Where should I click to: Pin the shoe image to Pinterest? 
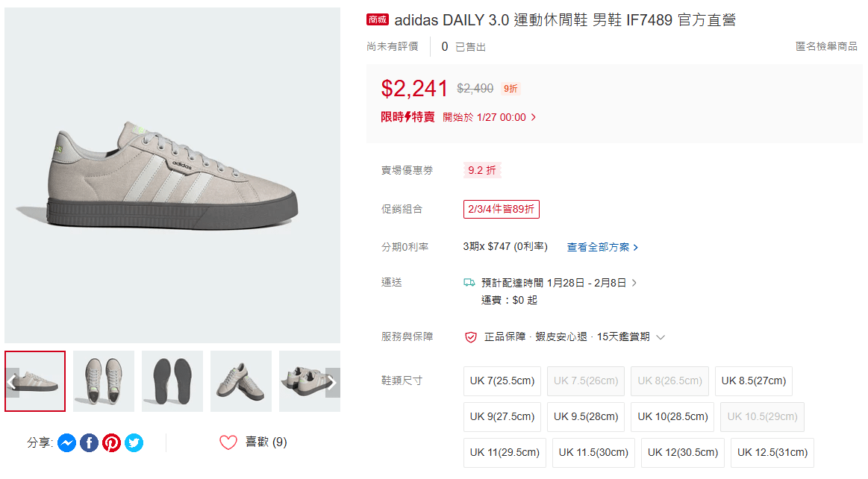(x=111, y=442)
